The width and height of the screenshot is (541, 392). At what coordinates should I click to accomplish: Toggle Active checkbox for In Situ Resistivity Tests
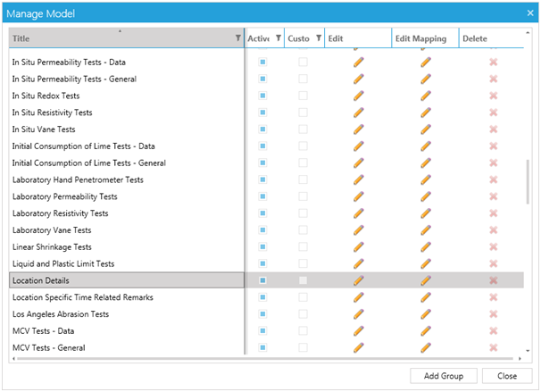click(262, 113)
